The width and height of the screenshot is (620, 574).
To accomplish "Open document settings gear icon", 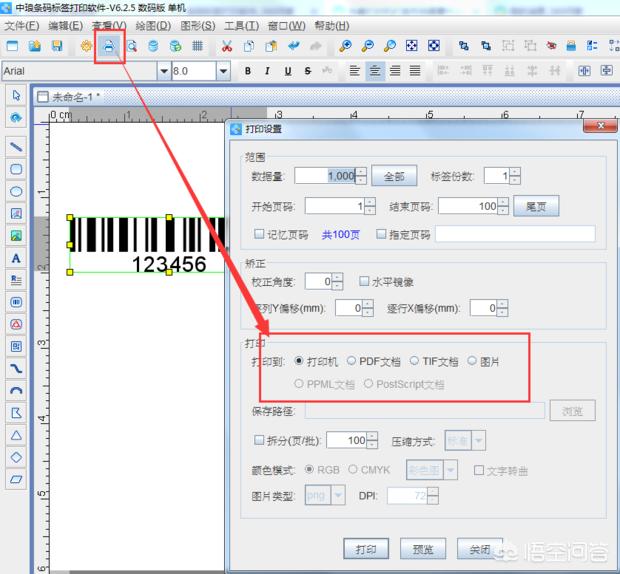I will [87, 46].
